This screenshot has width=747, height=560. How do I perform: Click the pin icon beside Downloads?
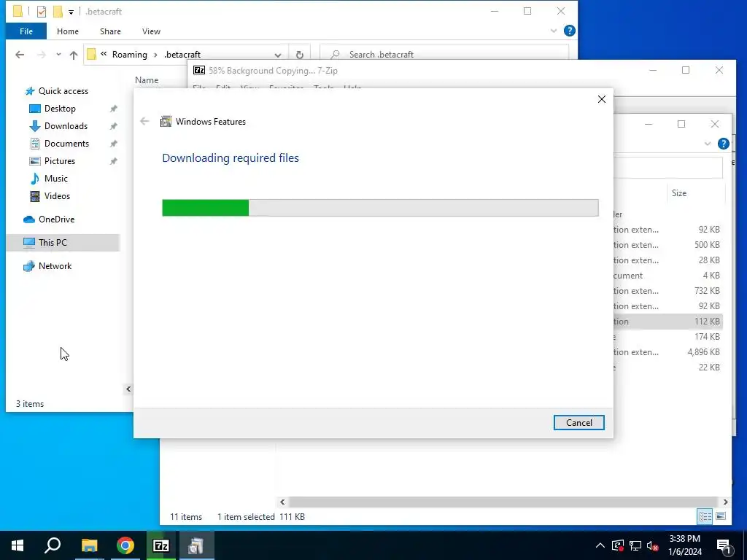tap(113, 126)
